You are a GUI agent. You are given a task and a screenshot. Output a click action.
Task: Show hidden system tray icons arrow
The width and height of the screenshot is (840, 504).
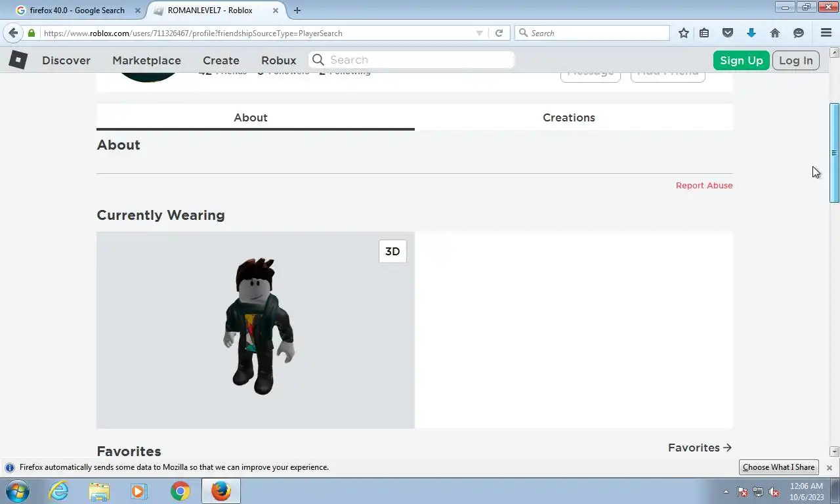click(726, 492)
